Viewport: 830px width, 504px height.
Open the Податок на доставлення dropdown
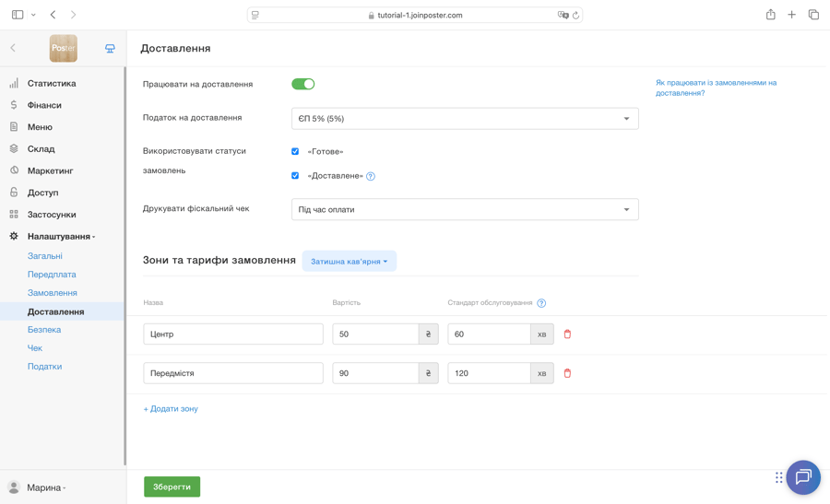[x=465, y=119]
